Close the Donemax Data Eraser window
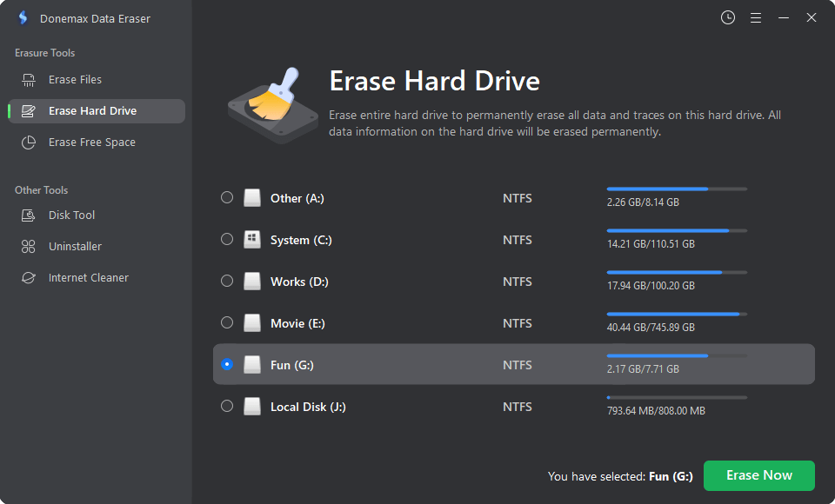 (x=811, y=17)
